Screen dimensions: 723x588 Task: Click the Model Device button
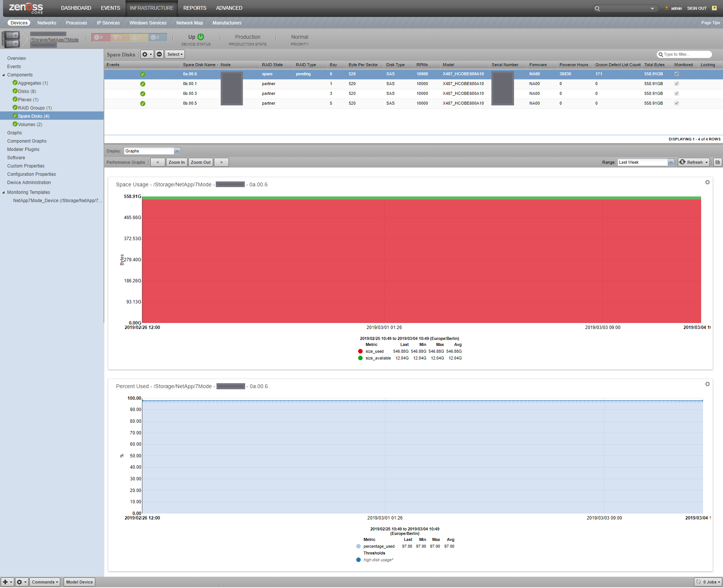[79, 582]
